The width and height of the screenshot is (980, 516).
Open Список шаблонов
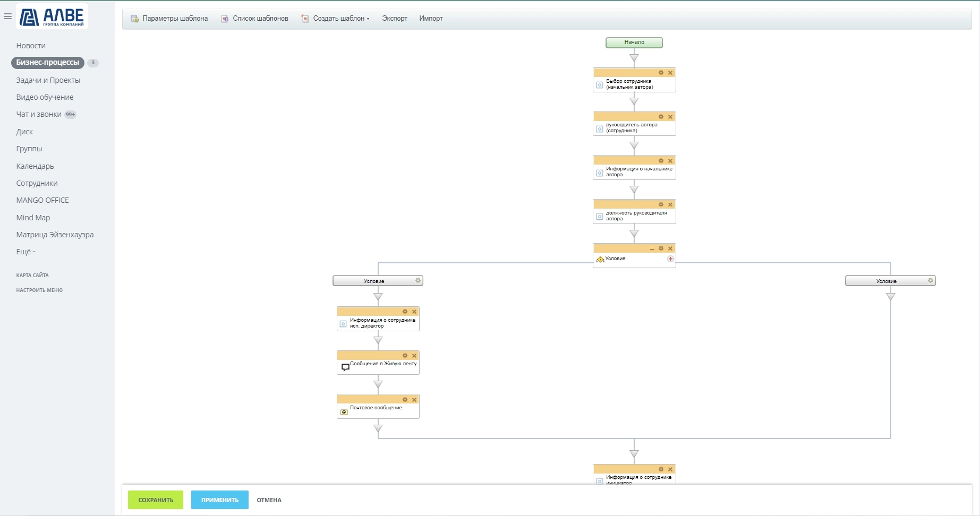(x=255, y=19)
